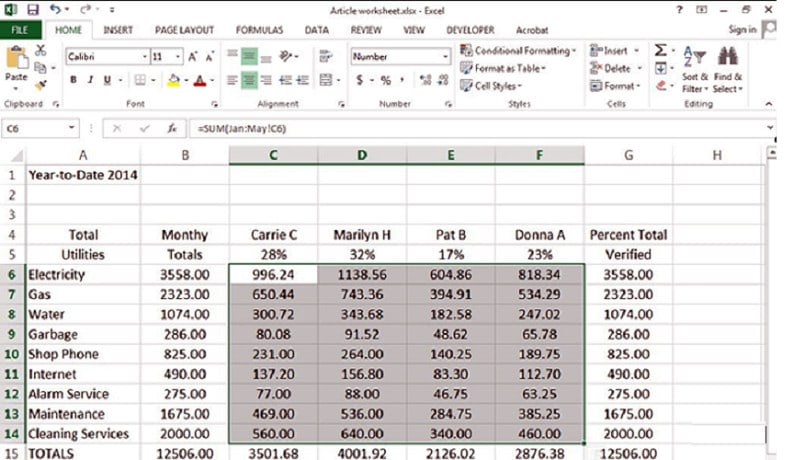Toggle the Center horizontal alignment button
This screenshot has width=794, height=460.
point(250,80)
